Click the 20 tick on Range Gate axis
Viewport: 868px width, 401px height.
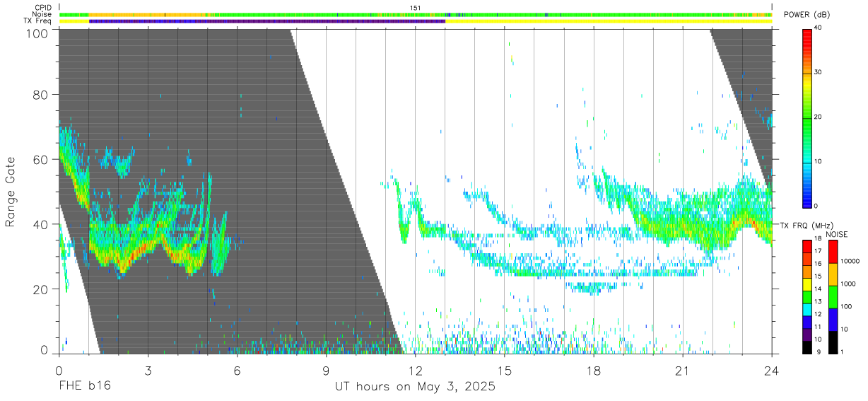42,289
